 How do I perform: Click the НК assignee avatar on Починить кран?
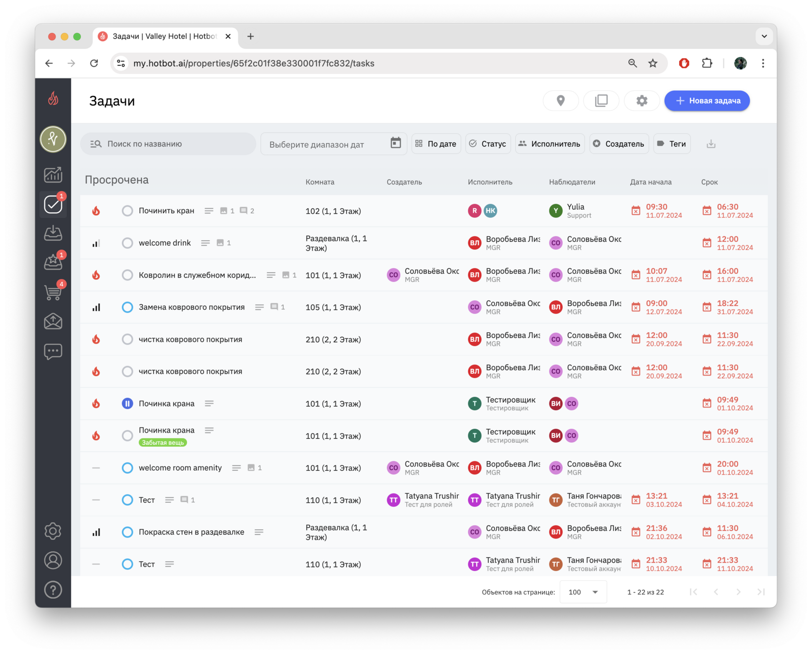(491, 211)
